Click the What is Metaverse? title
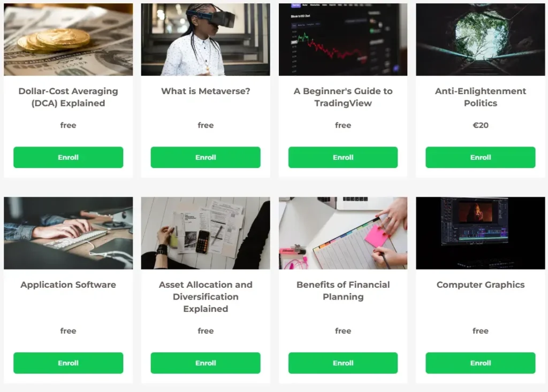Image resolution: width=548 pixels, height=392 pixels. pyautogui.click(x=205, y=91)
